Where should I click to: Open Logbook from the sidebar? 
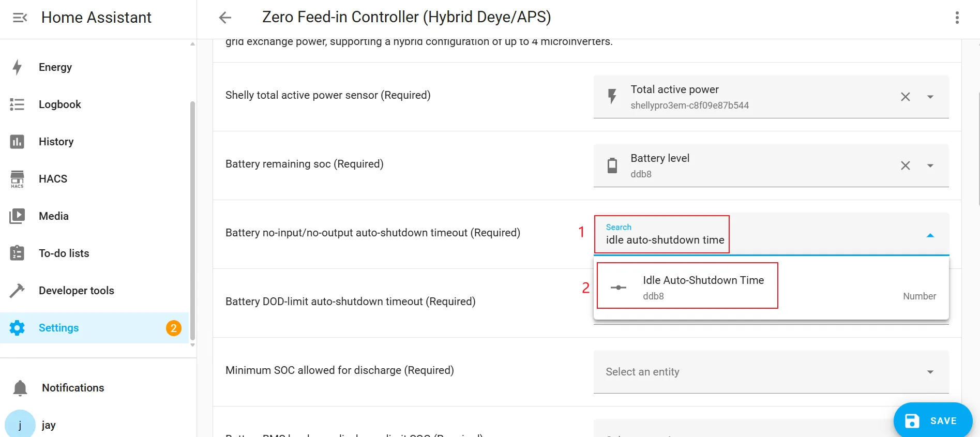[60, 104]
